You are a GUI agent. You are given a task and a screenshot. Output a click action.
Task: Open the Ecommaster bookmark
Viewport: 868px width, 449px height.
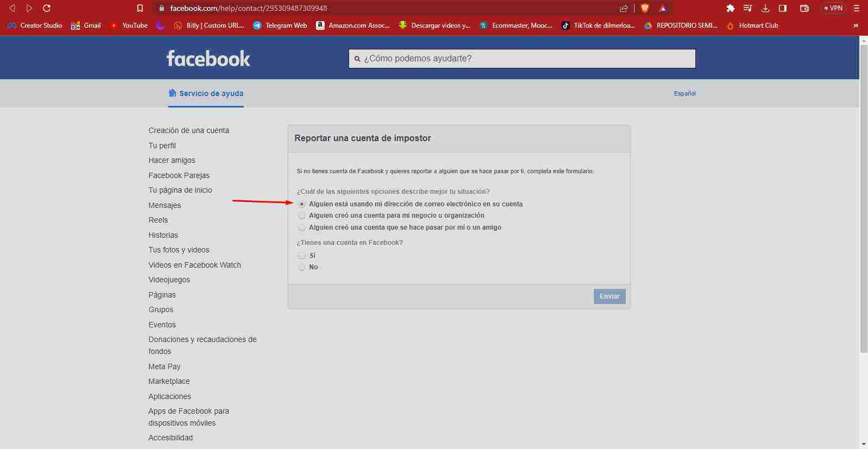(516, 26)
